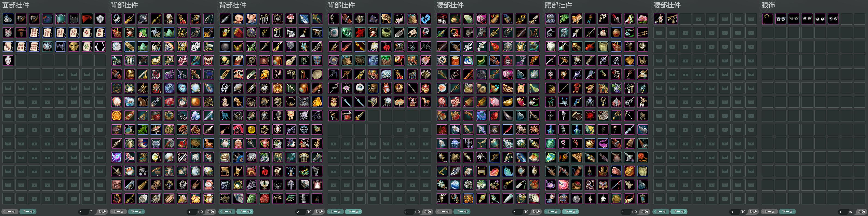This screenshot has height=216, width=868.
Task: Click the 面部挂件 panel heading
Action: (x=16, y=5)
